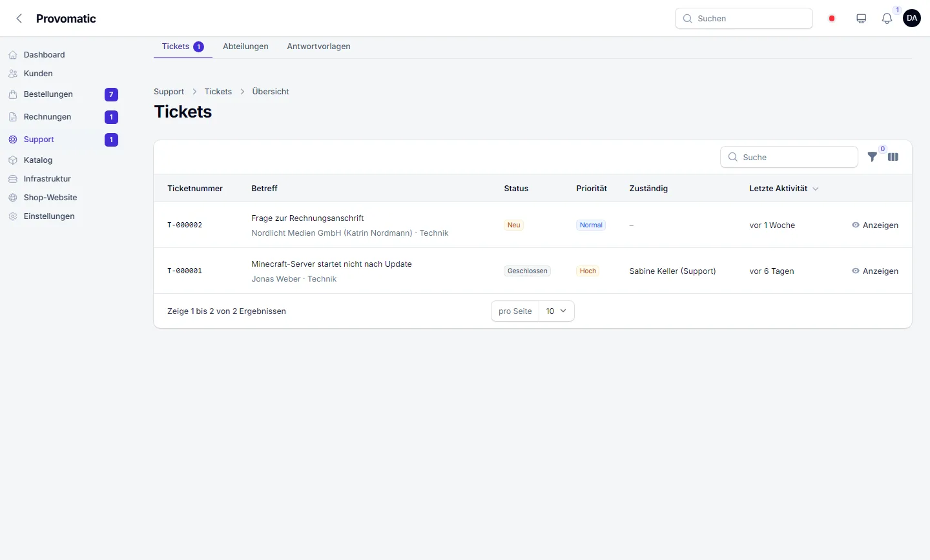The width and height of the screenshot is (930, 560).
Task: Click the red recording status dot
Action: 832,19
